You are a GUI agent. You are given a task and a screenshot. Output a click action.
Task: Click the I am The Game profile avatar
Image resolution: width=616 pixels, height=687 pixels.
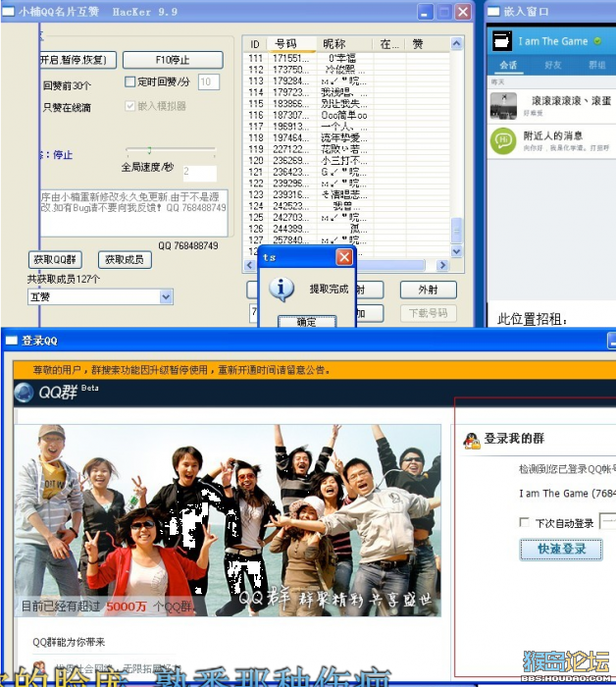[502, 41]
